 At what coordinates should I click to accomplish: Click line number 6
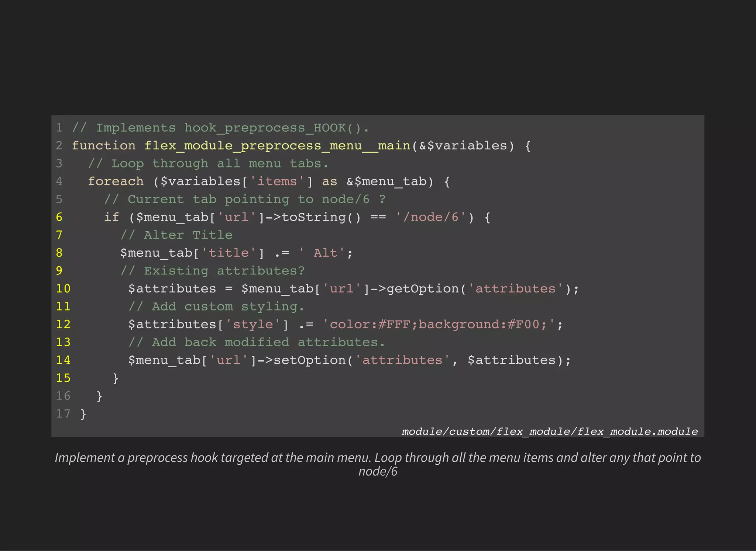pos(59,217)
